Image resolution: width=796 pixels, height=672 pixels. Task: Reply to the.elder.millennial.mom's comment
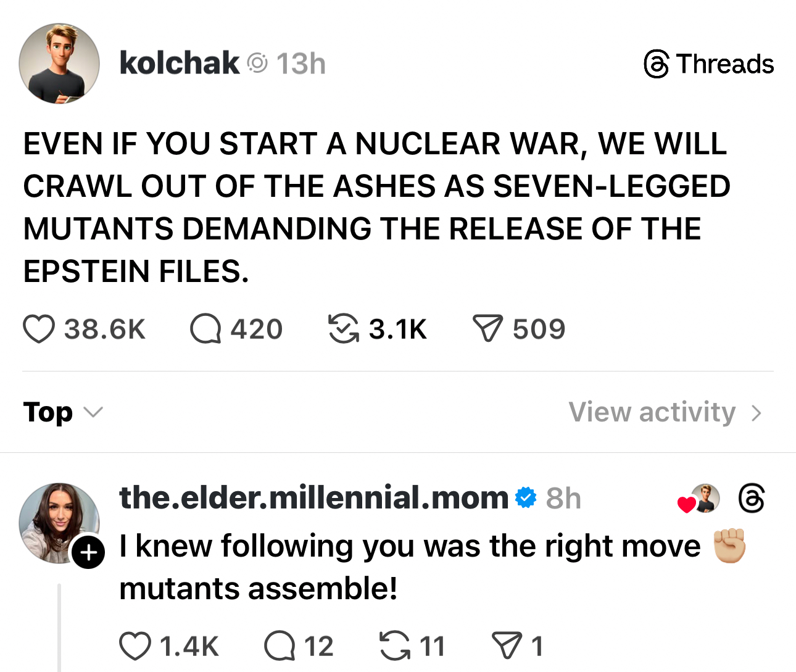pyautogui.click(x=280, y=646)
